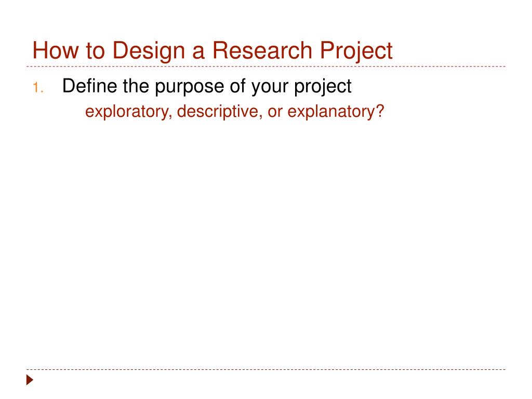Image resolution: width=532 pixels, height=399 pixels.
Task: Click the orange list number "1."
Action: click(38, 88)
